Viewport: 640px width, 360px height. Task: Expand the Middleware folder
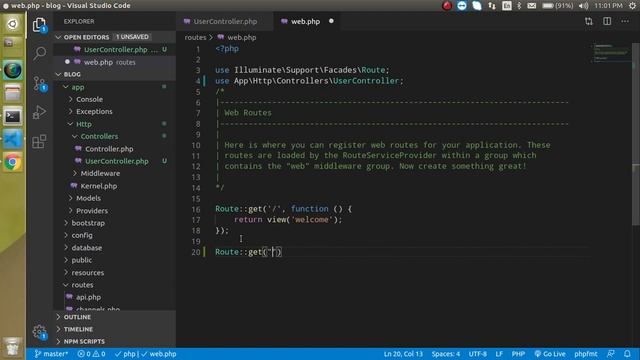click(x=100, y=173)
